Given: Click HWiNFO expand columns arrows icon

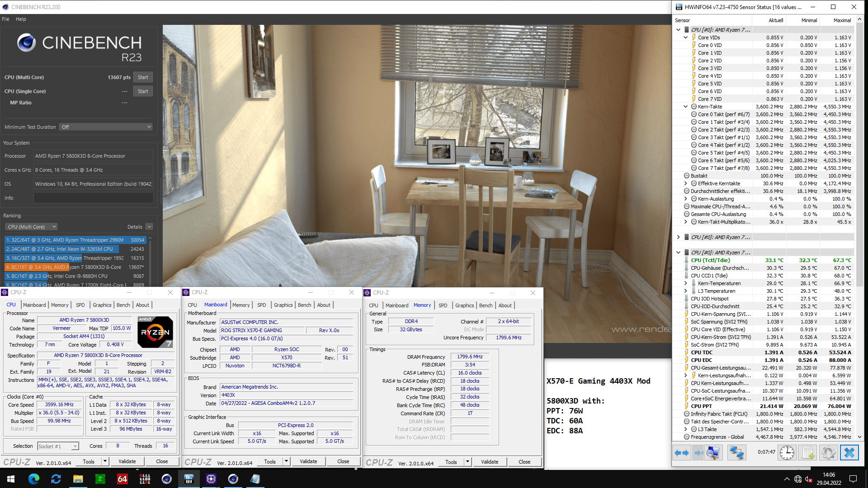Looking at the screenshot, I should point(681,452).
